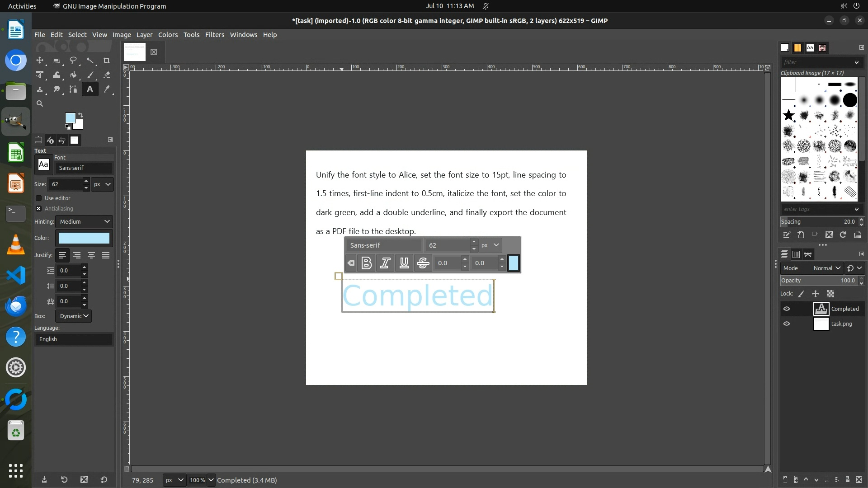Select the Crop tool

pos(107,60)
